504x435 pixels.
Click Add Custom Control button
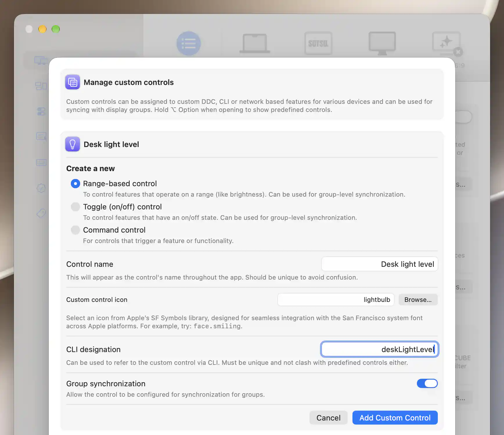point(395,418)
